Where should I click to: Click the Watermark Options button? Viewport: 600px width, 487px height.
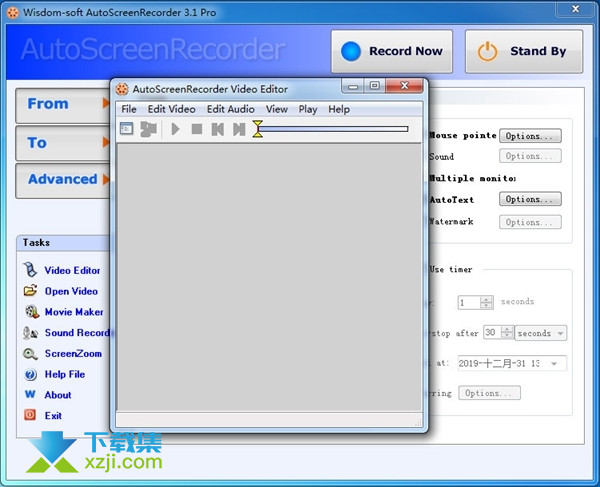pos(530,222)
